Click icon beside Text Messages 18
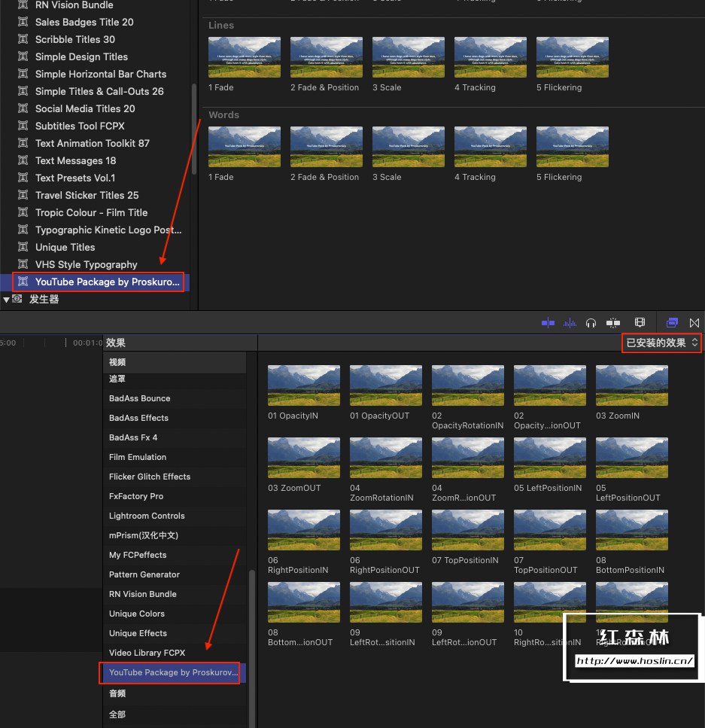The height and width of the screenshot is (728, 705). (x=23, y=160)
